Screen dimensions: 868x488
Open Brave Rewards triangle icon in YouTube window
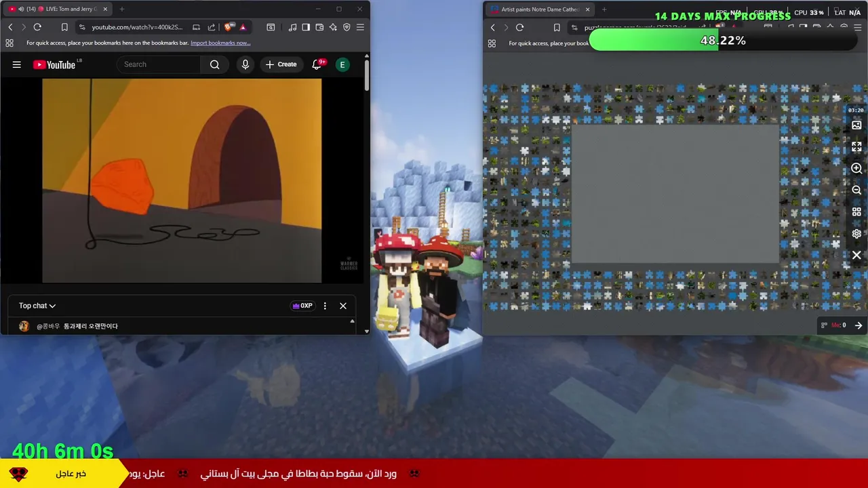[243, 27]
